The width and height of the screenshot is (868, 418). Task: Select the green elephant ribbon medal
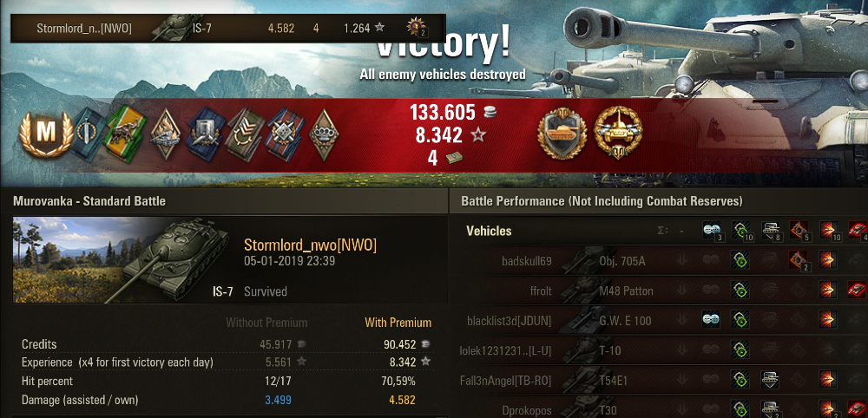coord(127,134)
